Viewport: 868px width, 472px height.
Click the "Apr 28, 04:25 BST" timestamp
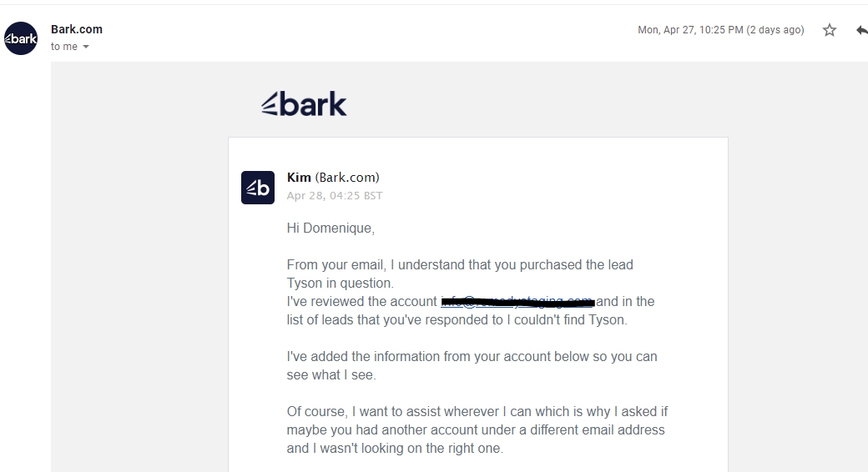coord(334,196)
